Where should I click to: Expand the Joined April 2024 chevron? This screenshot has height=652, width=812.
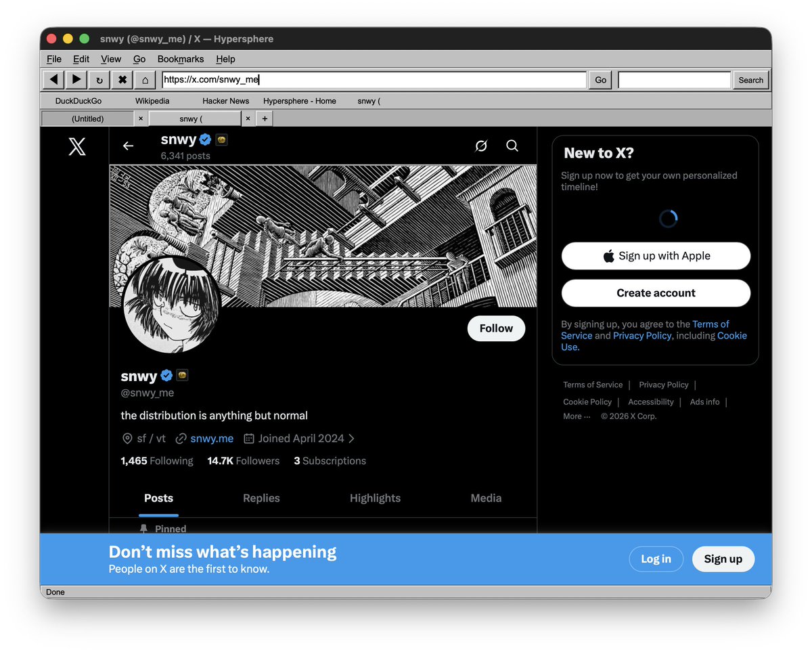(x=352, y=439)
